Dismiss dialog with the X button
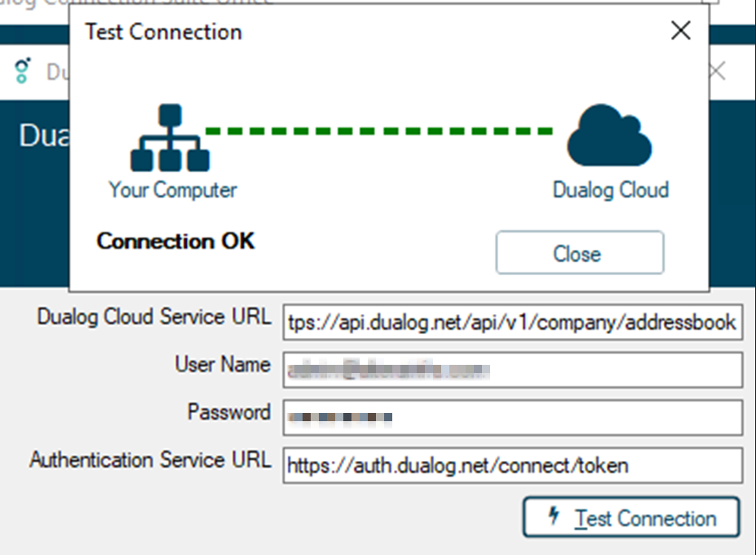 (x=681, y=31)
